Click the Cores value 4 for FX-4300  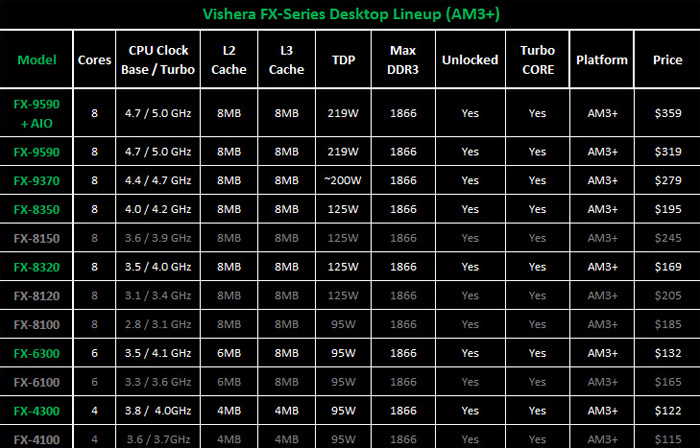point(94,411)
